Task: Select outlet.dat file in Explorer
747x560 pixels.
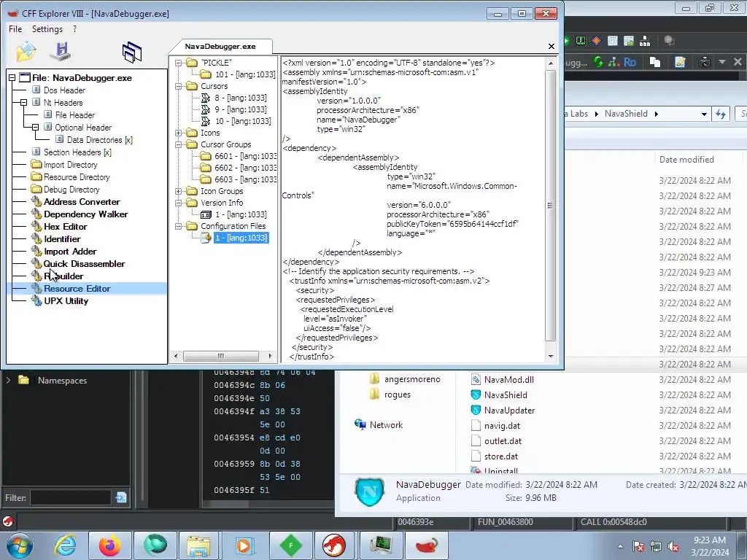Action: point(503,441)
